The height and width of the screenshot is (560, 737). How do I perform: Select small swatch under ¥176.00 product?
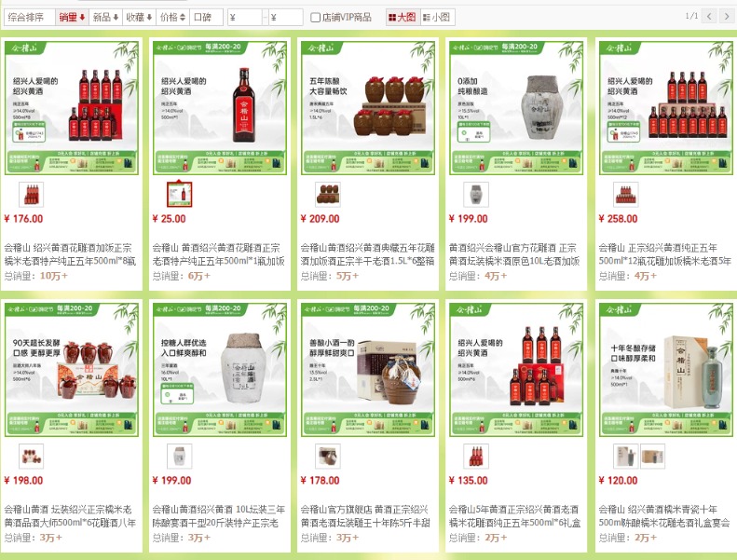(31, 194)
